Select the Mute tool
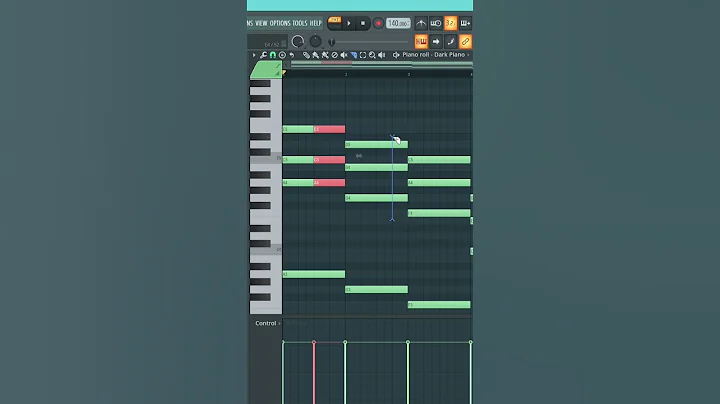This screenshot has height=404, width=720. (344, 55)
